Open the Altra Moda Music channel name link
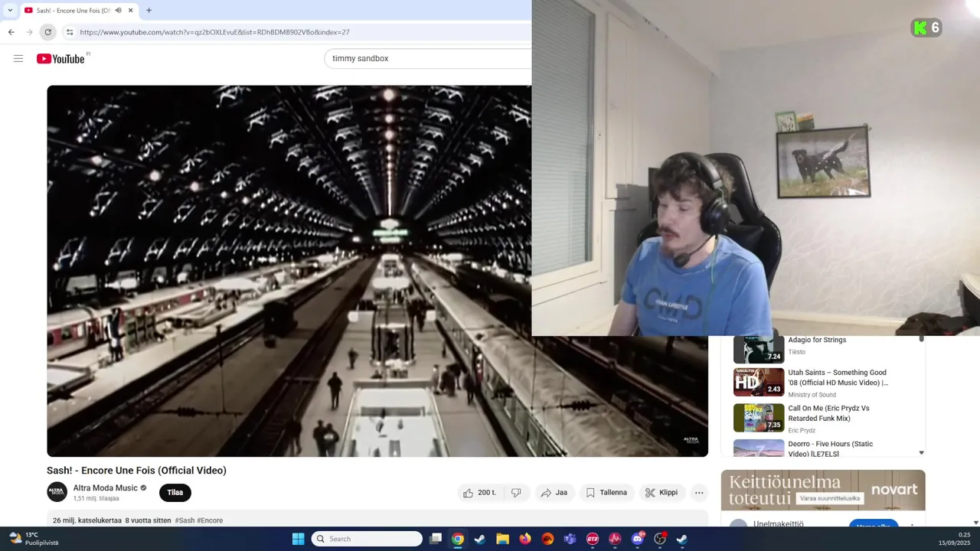The image size is (980, 551). [105, 488]
